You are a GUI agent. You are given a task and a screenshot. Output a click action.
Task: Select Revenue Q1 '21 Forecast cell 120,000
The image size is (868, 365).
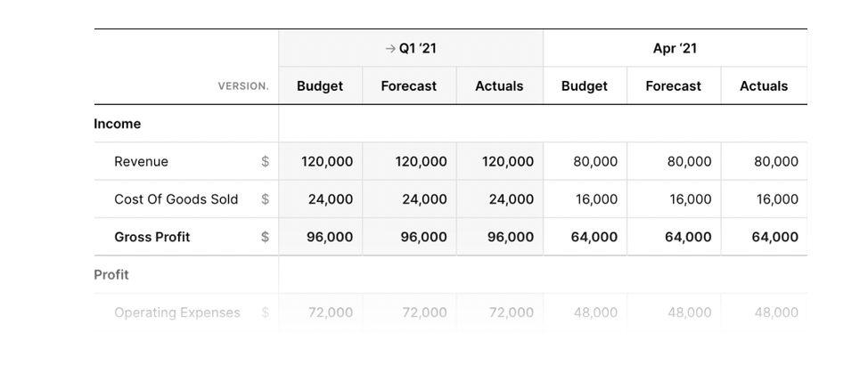[x=409, y=161]
